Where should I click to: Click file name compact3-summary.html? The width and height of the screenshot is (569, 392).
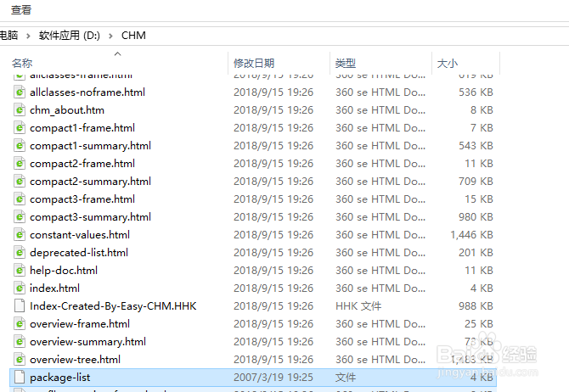tap(90, 217)
